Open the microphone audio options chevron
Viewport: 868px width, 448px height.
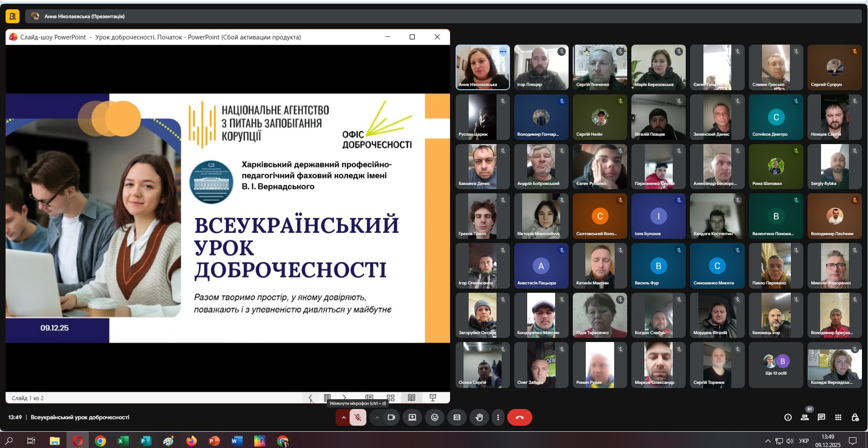[343, 417]
